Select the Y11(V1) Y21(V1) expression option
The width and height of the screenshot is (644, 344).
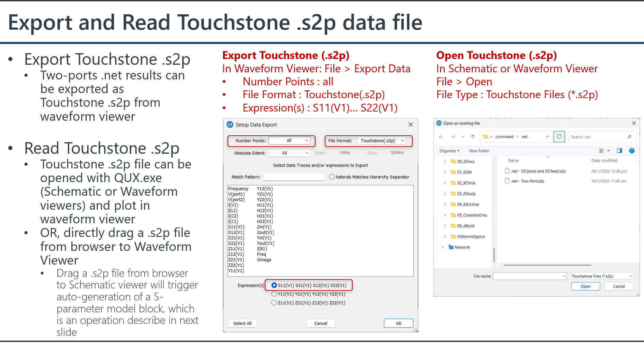[x=274, y=294]
